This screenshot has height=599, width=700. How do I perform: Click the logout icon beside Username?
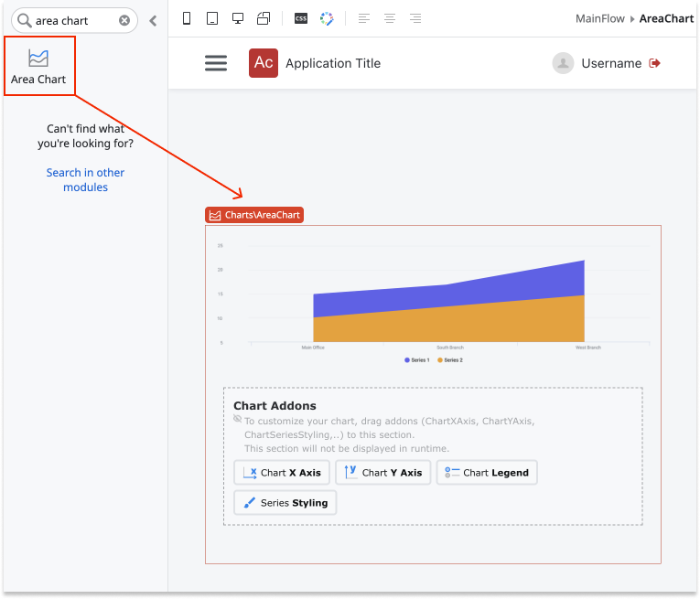[x=654, y=63]
